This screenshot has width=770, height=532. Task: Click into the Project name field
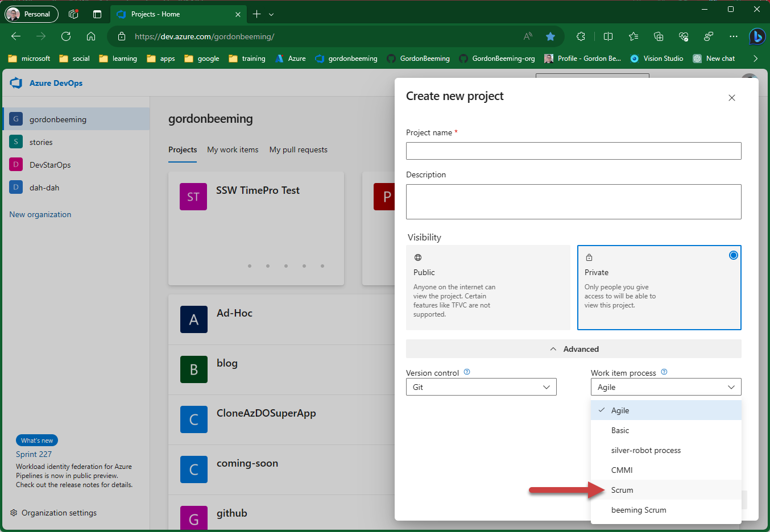tap(573, 151)
